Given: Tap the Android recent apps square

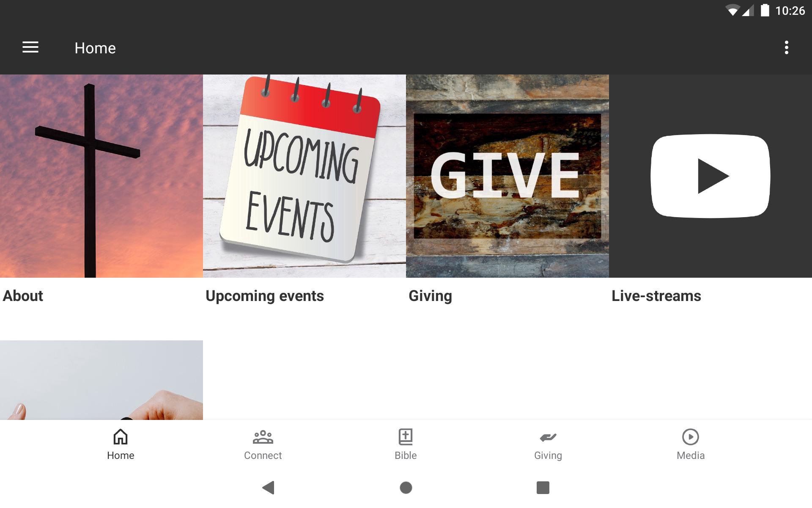Looking at the screenshot, I should tap(543, 488).
